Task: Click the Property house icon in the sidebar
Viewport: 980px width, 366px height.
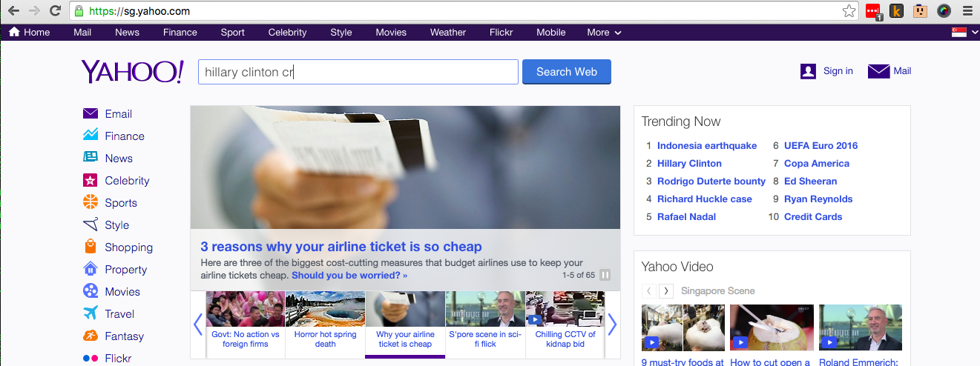Action: pyautogui.click(x=91, y=269)
